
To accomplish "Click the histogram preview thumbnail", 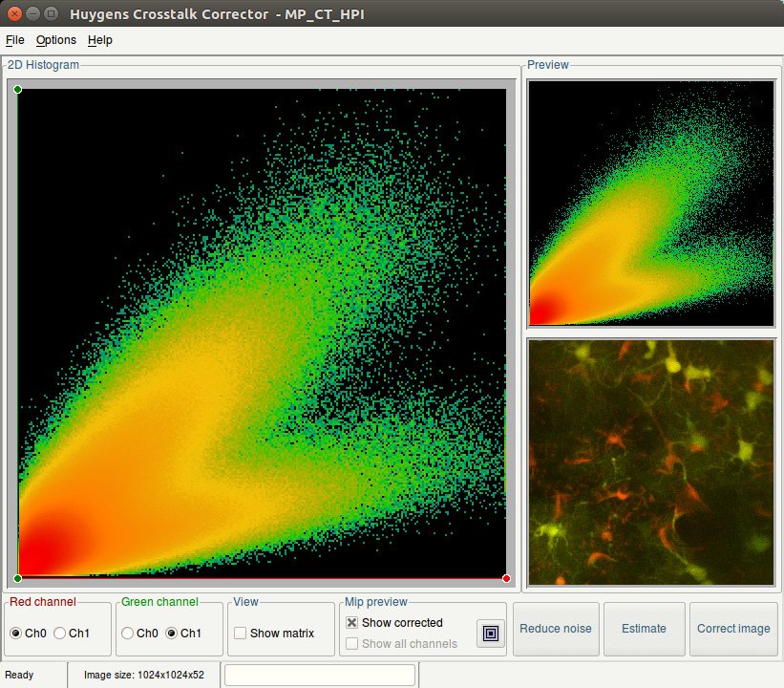I will [x=650, y=204].
